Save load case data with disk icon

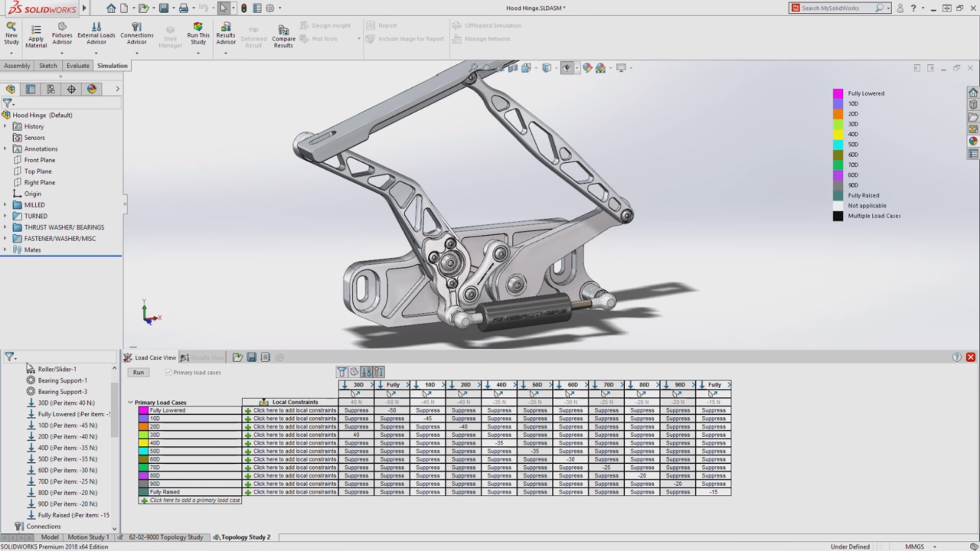click(x=251, y=358)
